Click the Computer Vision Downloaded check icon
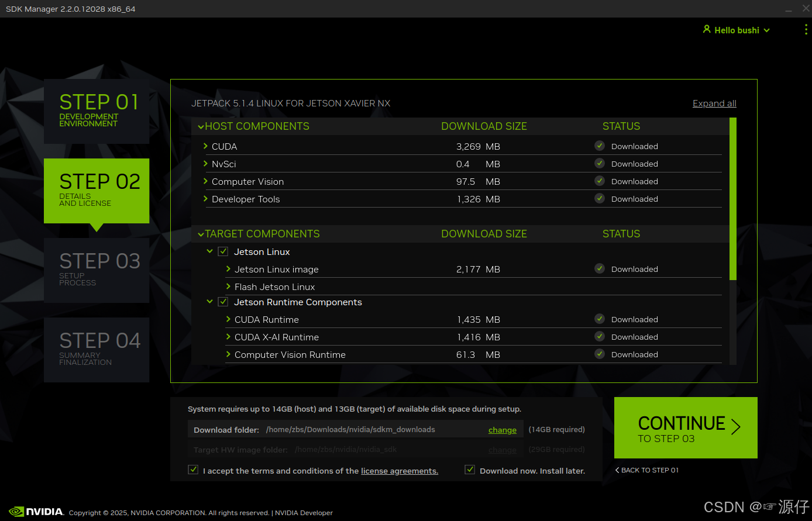The height and width of the screenshot is (521, 812). (x=600, y=181)
